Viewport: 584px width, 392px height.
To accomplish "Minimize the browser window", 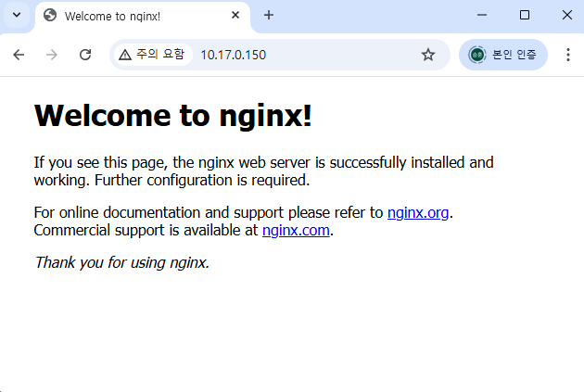I will coord(482,15).
